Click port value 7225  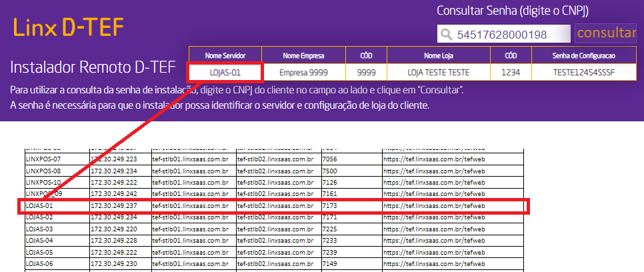330,229
